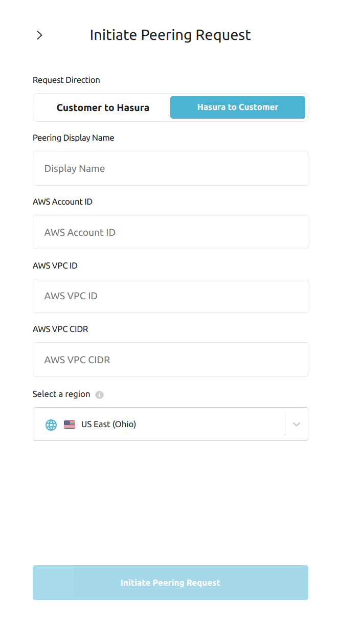Click the AWS VPC ID label text
This screenshot has height=644, width=339.
(55, 265)
